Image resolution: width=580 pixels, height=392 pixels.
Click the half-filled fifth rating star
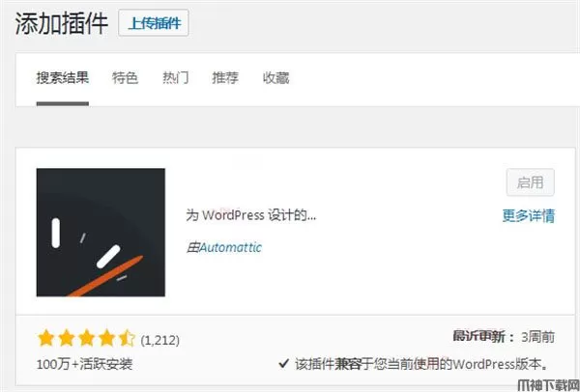(127, 339)
